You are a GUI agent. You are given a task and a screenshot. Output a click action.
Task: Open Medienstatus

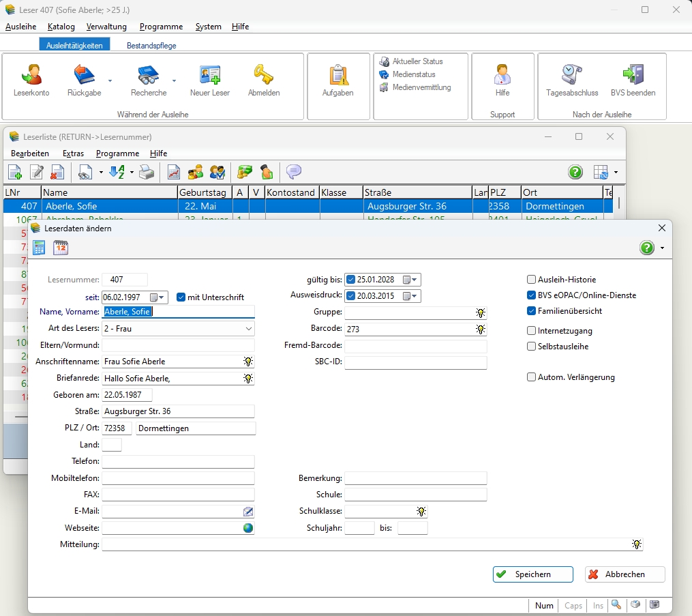[x=407, y=74]
